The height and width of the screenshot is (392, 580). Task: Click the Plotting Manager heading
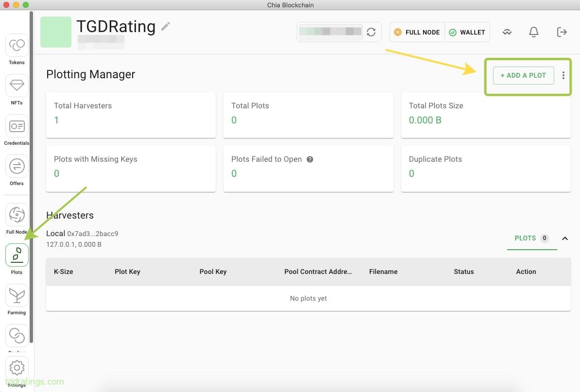click(91, 74)
